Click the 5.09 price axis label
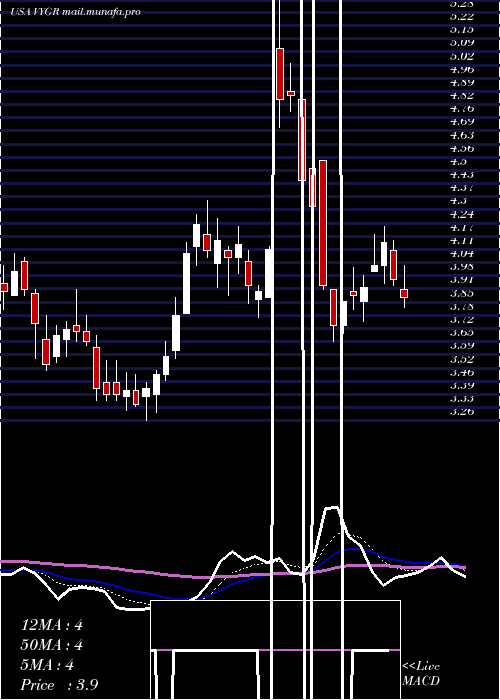This screenshot has width=500, height=700. click(x=462, y=43)
